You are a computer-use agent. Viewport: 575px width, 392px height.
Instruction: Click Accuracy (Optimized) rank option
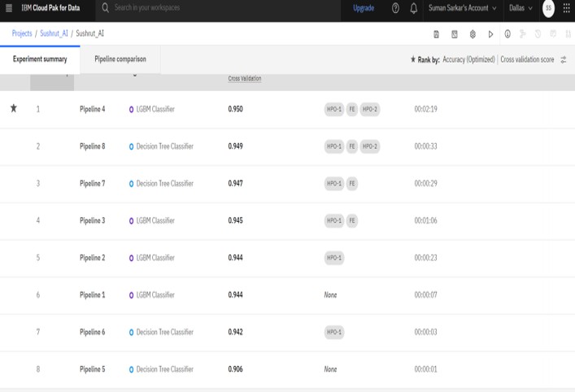pos(468,59)
